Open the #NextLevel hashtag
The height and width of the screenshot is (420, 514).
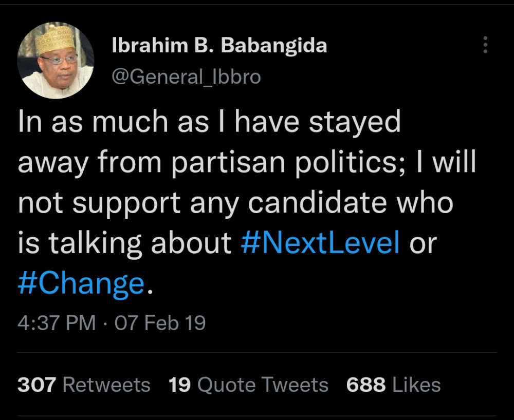tap(320, 243)
